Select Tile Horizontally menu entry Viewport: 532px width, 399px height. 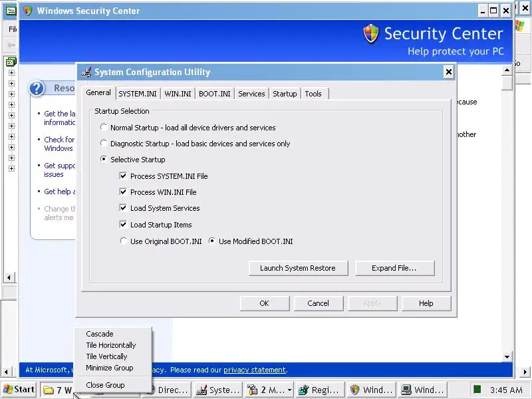pyautogui.click(x=112, y=345)
